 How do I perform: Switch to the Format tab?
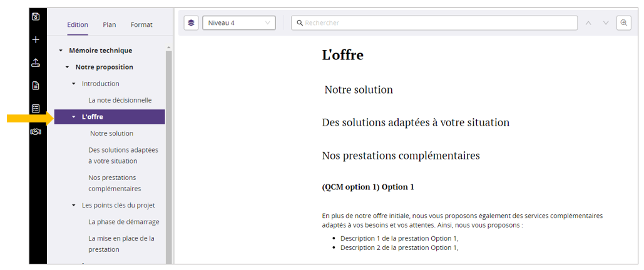click(x=141, y=25)
